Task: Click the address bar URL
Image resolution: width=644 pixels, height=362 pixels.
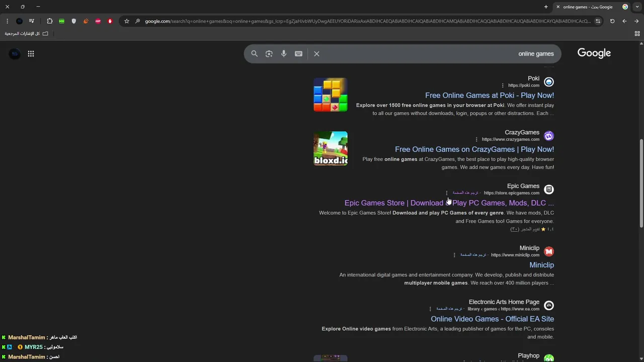Action: [x=367, y=21]
